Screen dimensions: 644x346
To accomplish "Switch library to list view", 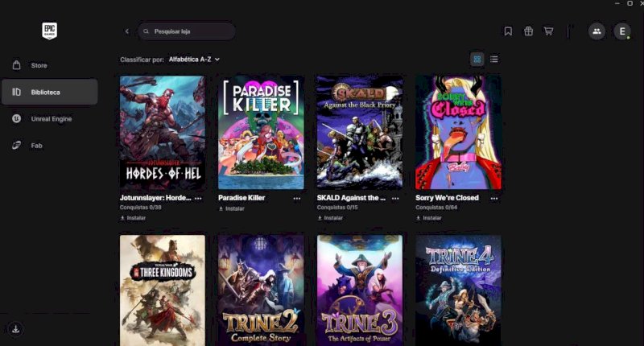I will pos(494,59).
